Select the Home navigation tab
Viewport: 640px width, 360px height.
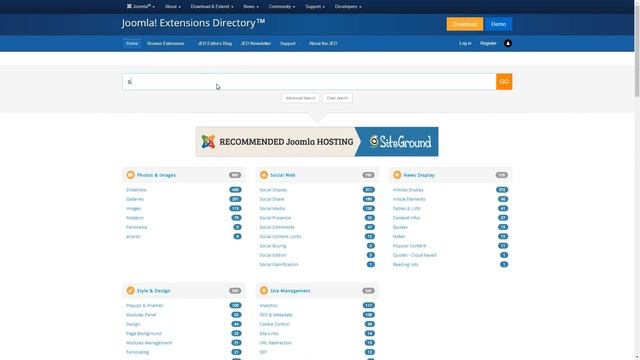pos(132,43)
